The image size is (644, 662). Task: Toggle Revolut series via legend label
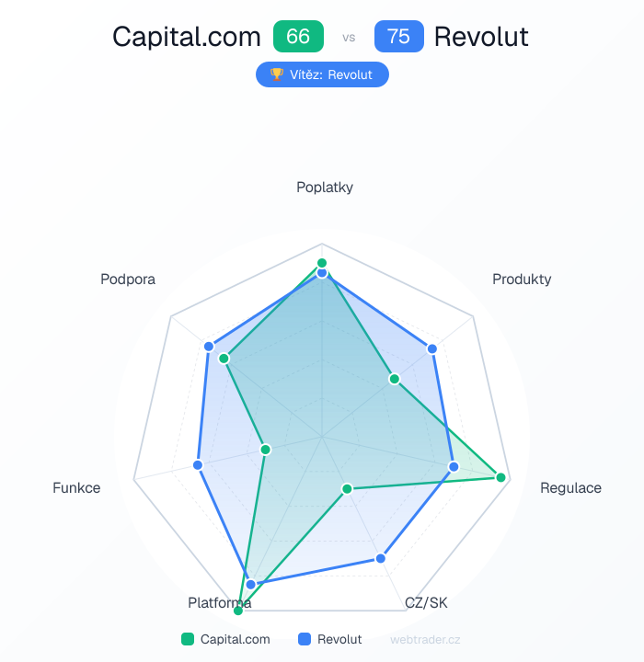(x=339, y=639)
